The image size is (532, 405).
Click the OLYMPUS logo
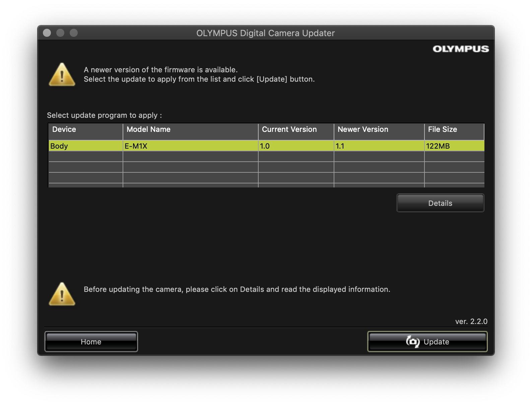[461, 49]
